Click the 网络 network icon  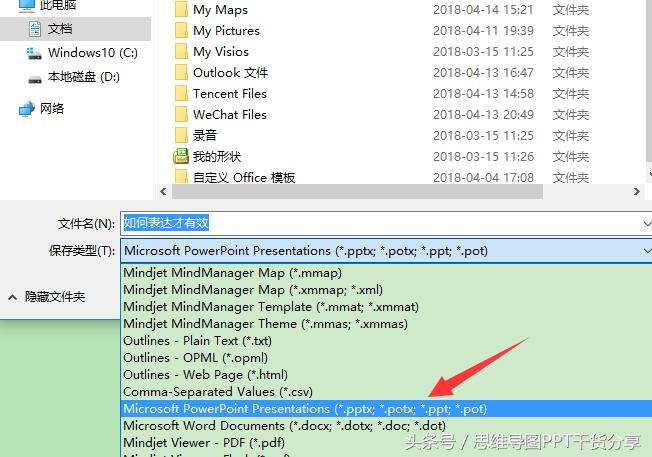click(x=27, y=109)
